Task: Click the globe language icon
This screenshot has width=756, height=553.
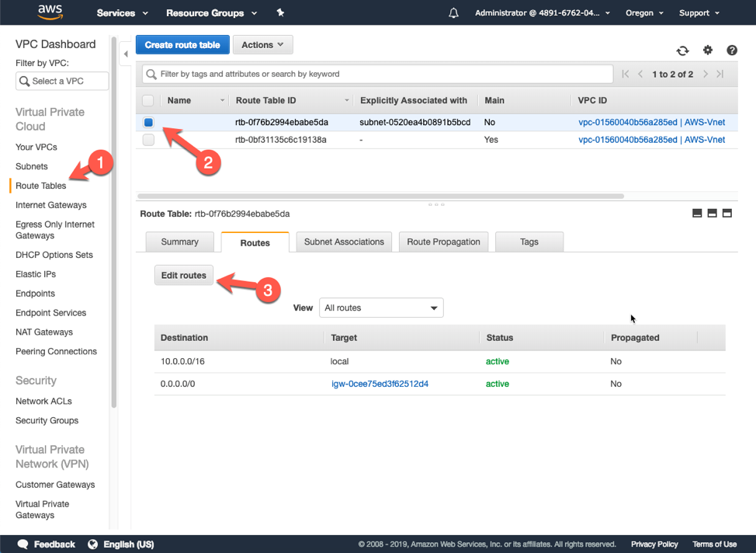Action: point(92,544)
